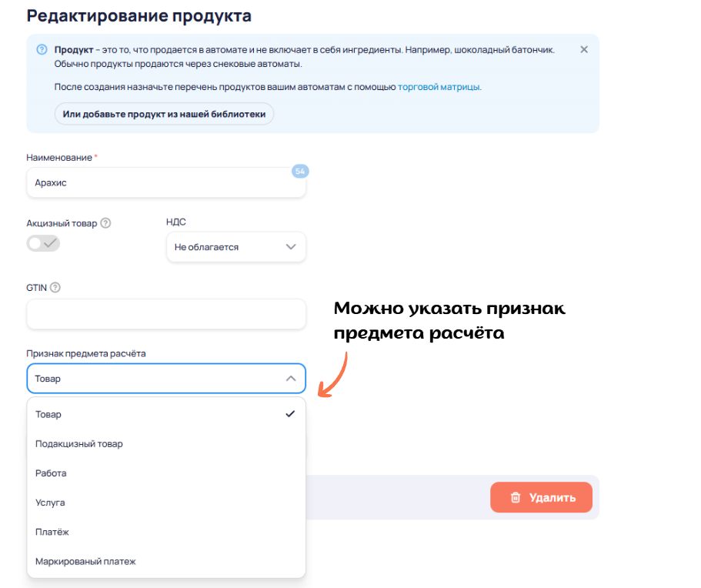Click the character counter badge 54
The image size is (701, 588).
(x=300, y=171)
